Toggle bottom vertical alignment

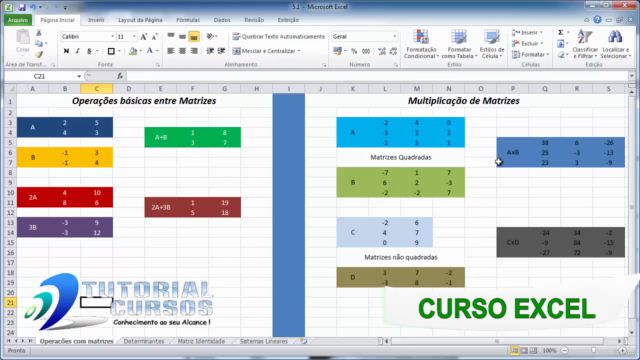click(x=194, y=37)
